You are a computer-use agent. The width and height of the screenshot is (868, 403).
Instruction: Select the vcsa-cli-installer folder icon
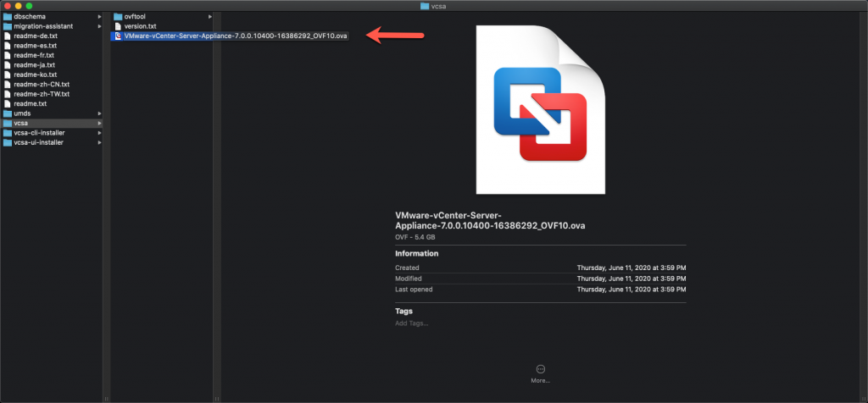(x=8, y=133)
